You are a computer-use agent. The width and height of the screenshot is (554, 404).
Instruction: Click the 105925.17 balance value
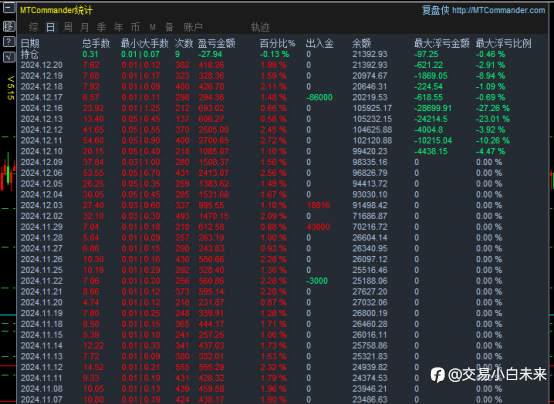pos(372,108)
